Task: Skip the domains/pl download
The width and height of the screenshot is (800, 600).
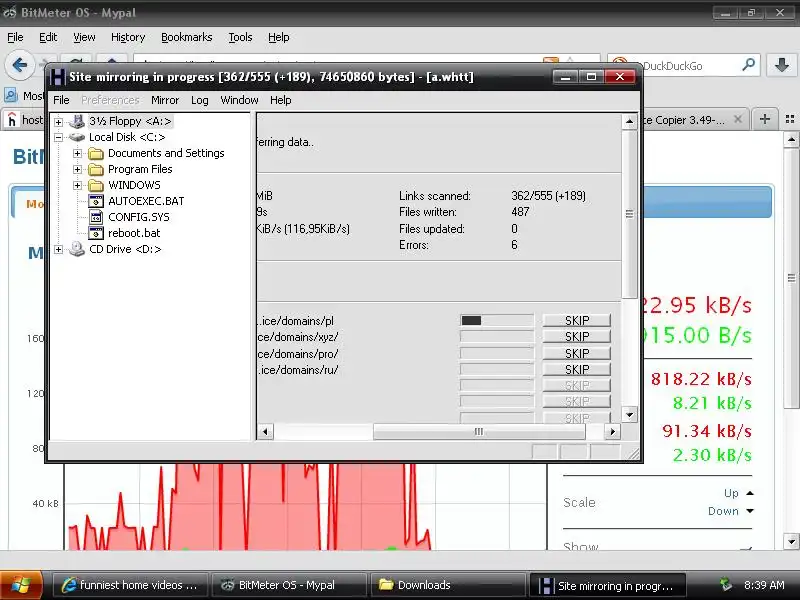Action: coord(577,320)
